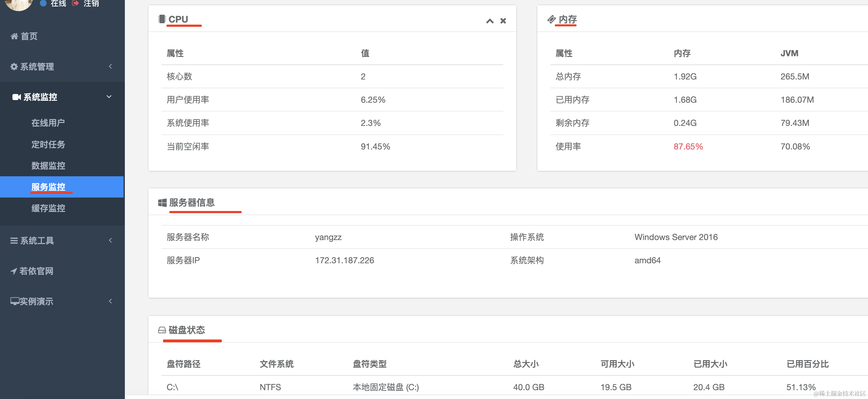The image size is (868, 399).
Task: Click the paper-plane icon beside 若依官网
Action: [x=13, y=271]
